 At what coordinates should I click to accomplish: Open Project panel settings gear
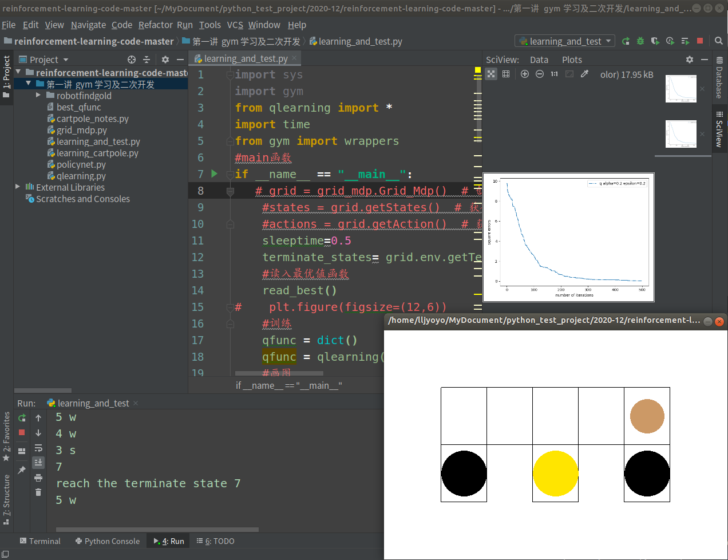pyautogui.click(x=165, y=60)
